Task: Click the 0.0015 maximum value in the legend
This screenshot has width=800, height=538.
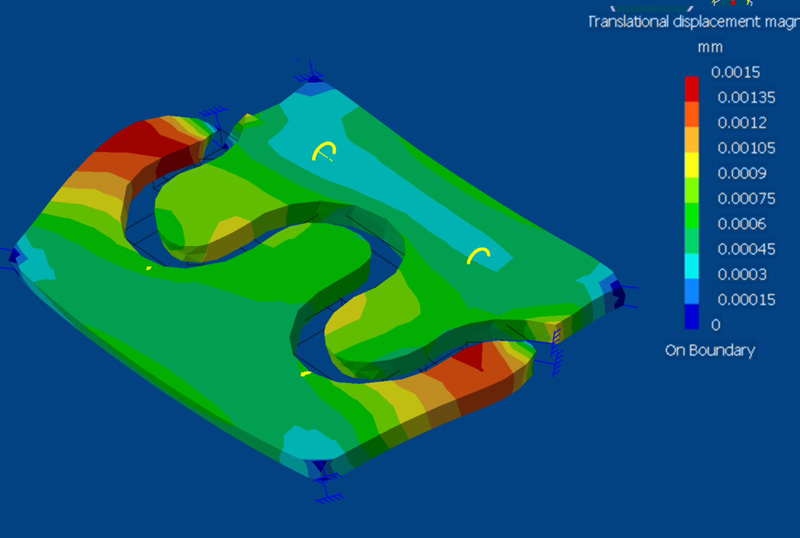Action: 735,72
